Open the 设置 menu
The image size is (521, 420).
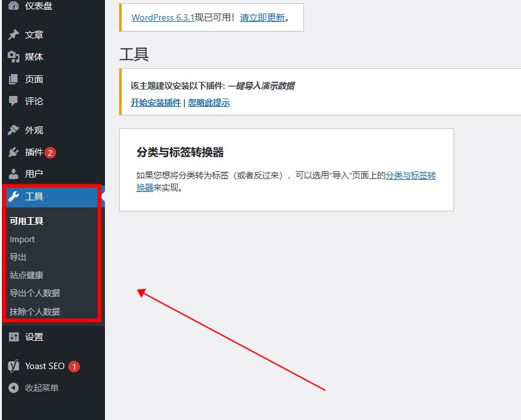pyautogui.click(x=34, y=337)
